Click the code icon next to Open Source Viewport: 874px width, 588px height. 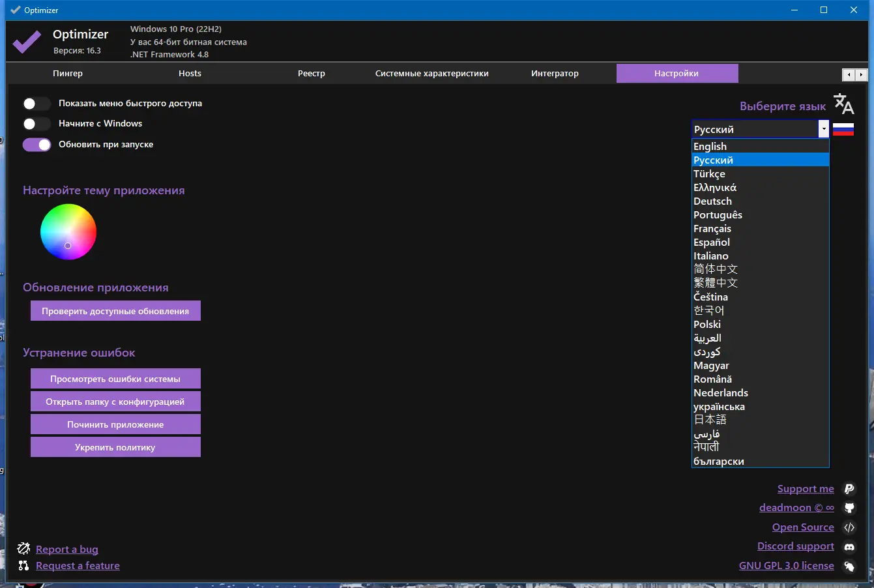(x=849, y=527)
